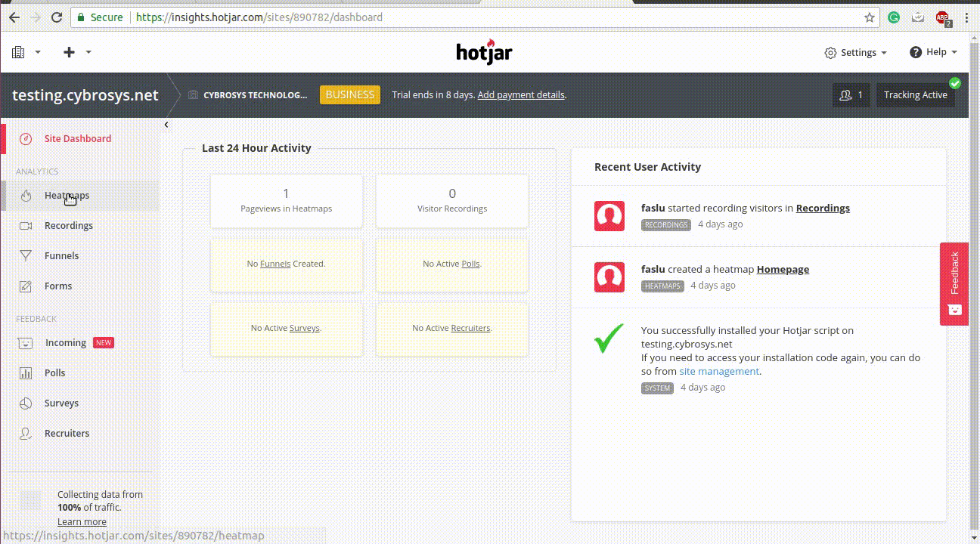Open Recruiters in the sidebar
This screenshot has width=980, height=544.
pos(67,434)
